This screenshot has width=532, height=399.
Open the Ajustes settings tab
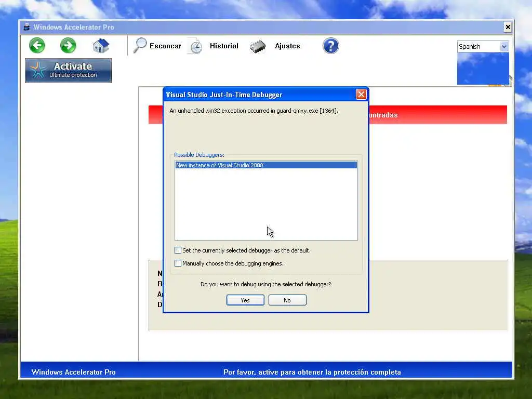[x=287, y=46]
